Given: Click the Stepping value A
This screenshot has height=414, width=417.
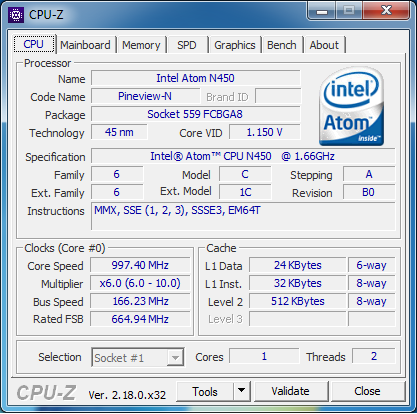Looking at the screenshot, I should point(369,174).
